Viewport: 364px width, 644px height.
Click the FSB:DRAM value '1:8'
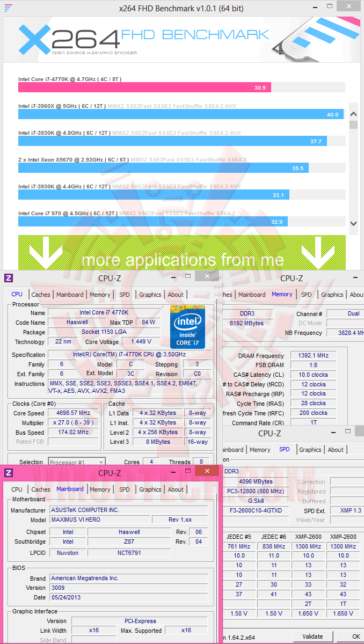314,365
